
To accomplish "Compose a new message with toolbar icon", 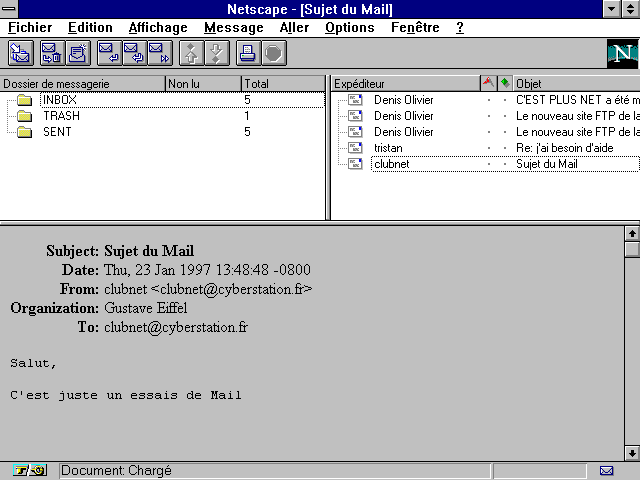I will [x=78, y=53].
